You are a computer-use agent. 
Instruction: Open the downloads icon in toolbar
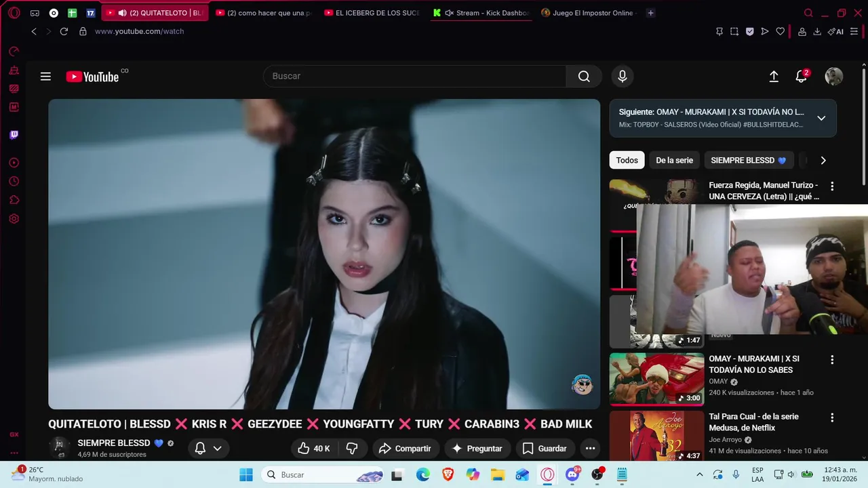817,31
